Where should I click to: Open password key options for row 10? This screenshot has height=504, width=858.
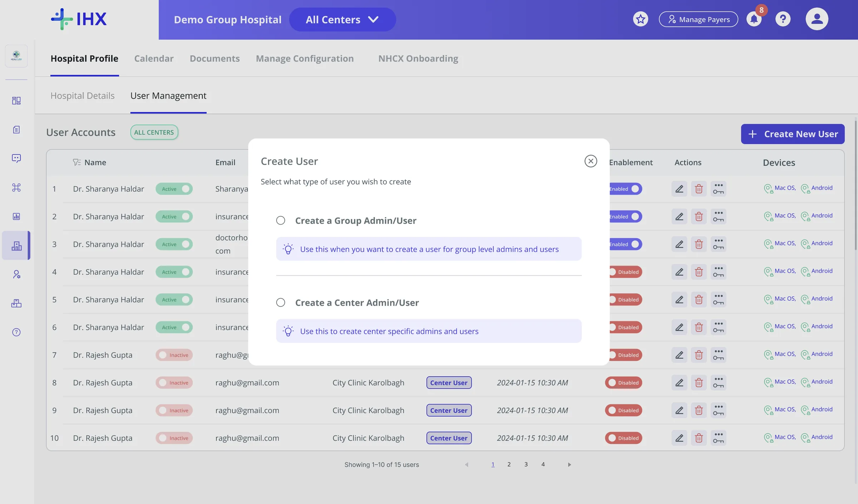[x=719, y=438]
